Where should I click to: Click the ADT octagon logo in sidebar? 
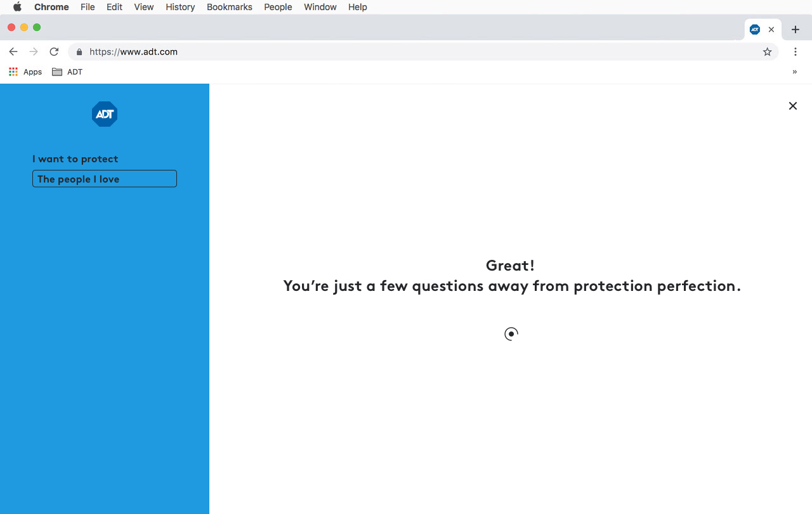coord(105,114)
